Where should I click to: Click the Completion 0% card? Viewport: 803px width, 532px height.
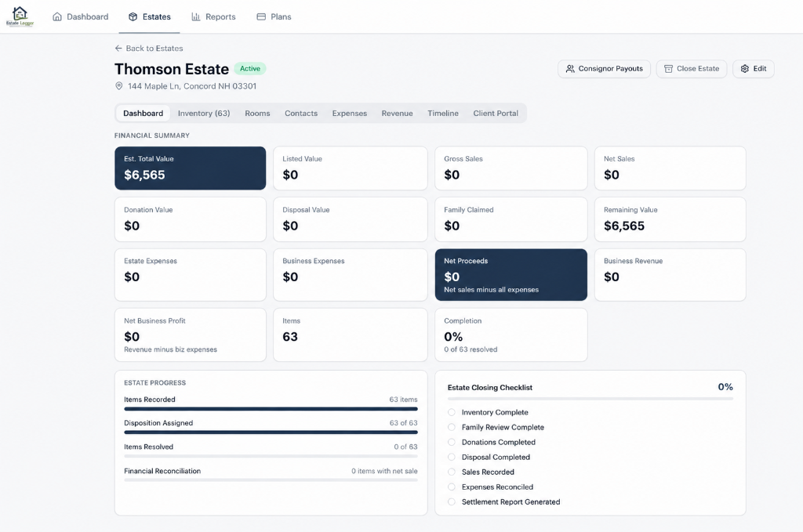(511, 335)
